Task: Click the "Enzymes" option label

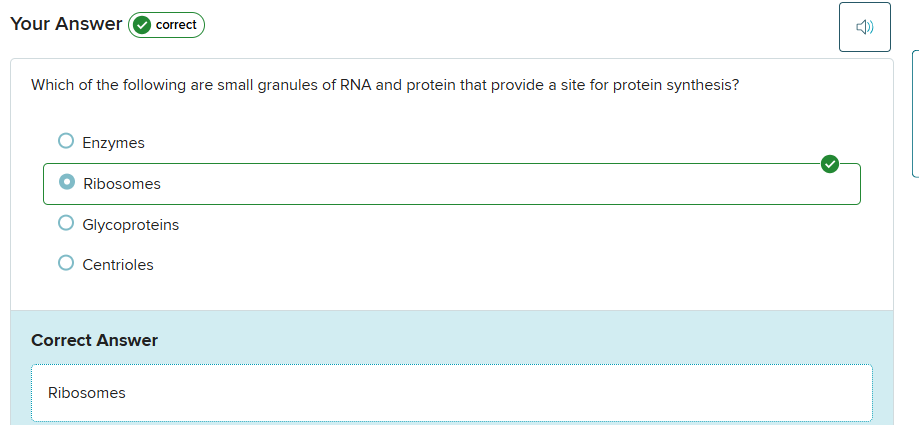Action: 113,143
